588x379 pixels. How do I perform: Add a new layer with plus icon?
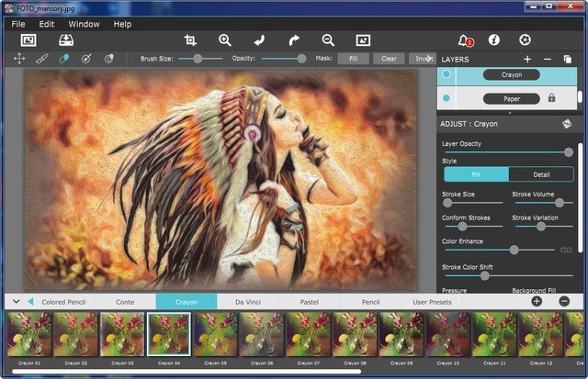pos(527,59)
